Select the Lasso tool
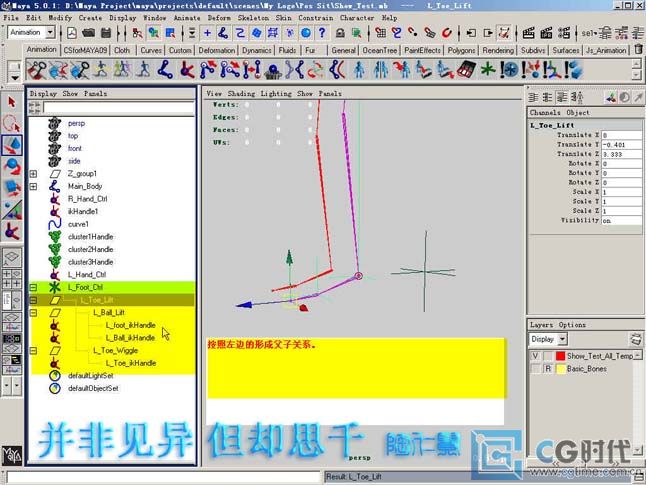Screen dimensions: 646x485 coord(12,123)
